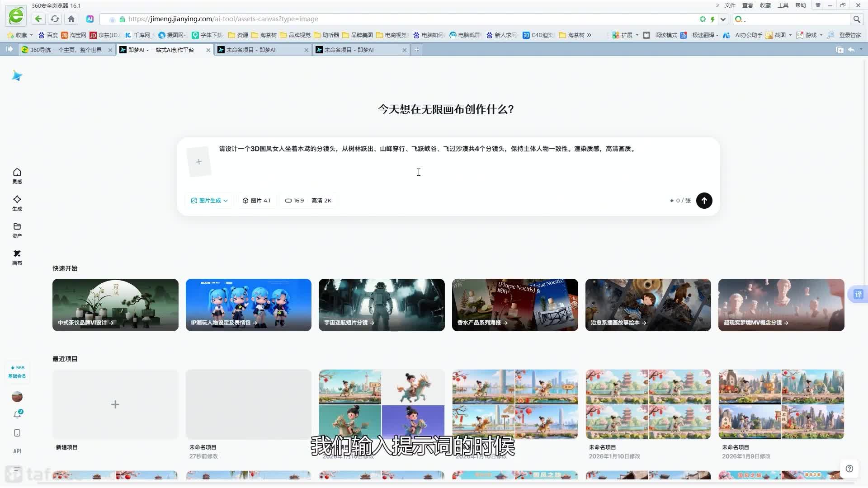Open the 百度 bookmark
The width and height of the screenshot is (868, 488).
point(48,35)
